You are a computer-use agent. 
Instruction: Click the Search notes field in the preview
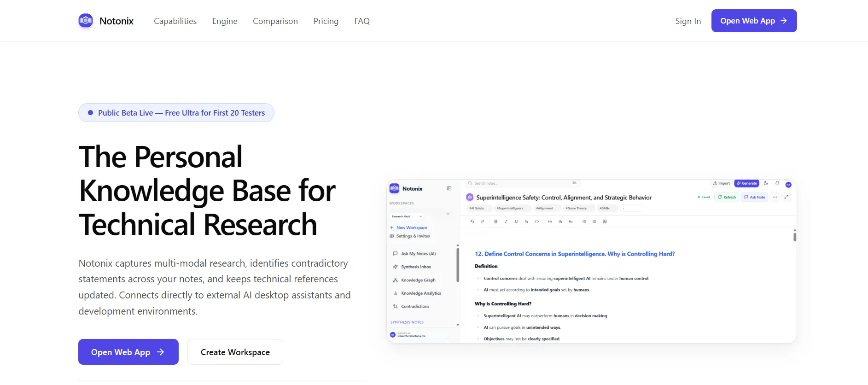[x=523, y=183]
